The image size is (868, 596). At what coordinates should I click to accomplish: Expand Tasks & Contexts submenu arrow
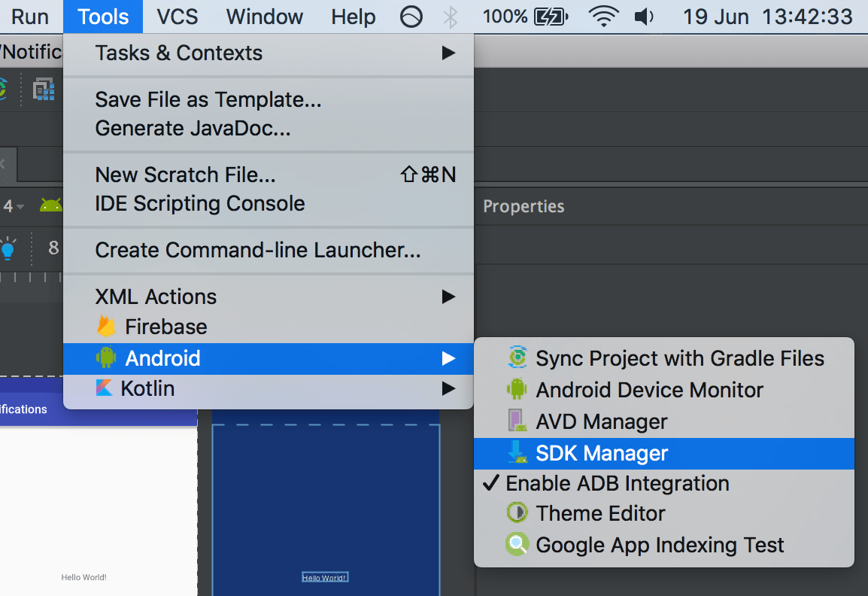[448, 53]
